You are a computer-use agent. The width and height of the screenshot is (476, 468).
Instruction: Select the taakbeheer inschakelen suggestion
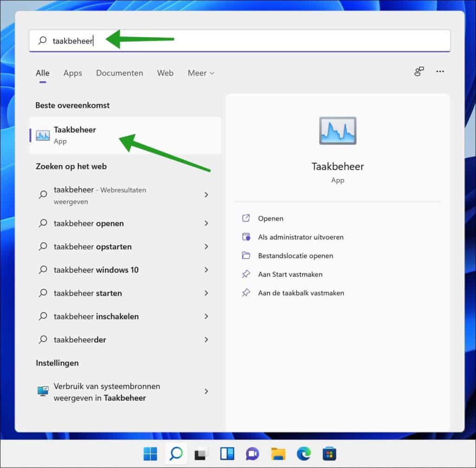point(126,316)
